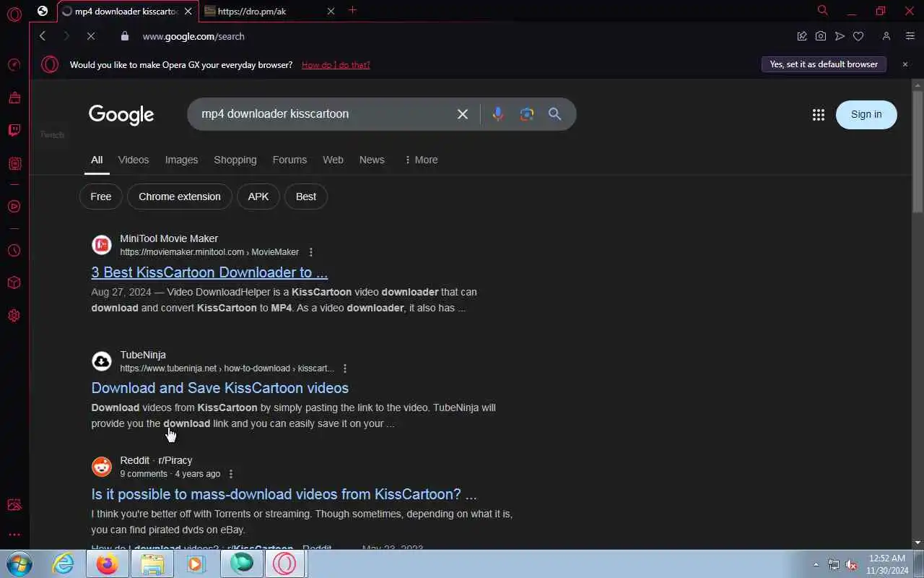Click the send flow arrow icon
This screenshot has width=924, height=578.
coord(840,36)
